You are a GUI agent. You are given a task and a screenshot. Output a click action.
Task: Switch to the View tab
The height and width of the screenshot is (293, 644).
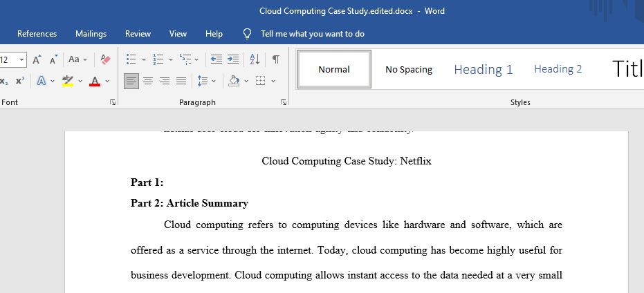[x=178, y=34]
